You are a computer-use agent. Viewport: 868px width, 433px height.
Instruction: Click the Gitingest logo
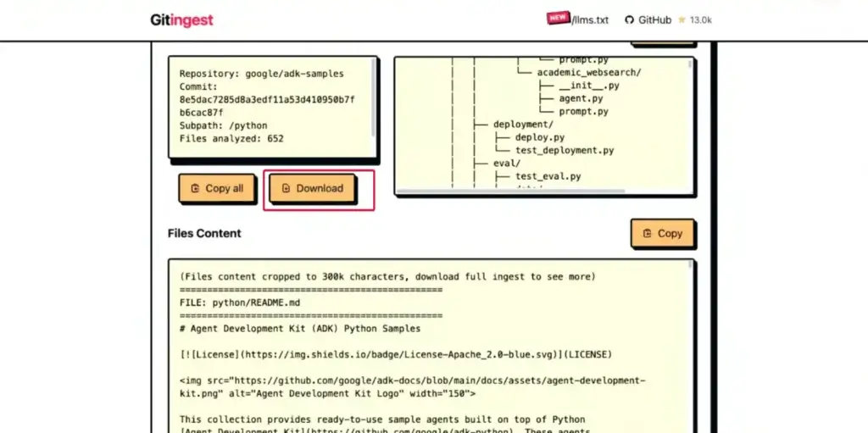(x=182, y=20)
